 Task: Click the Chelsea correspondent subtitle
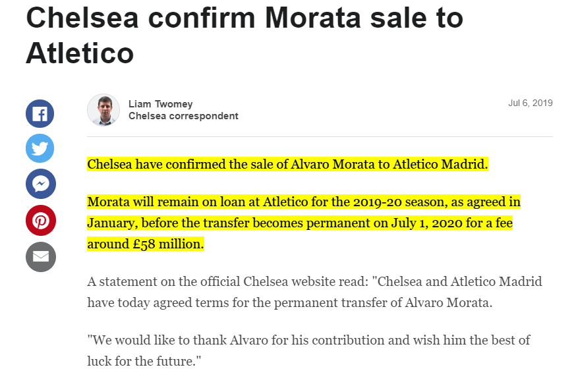click(183, 116)
